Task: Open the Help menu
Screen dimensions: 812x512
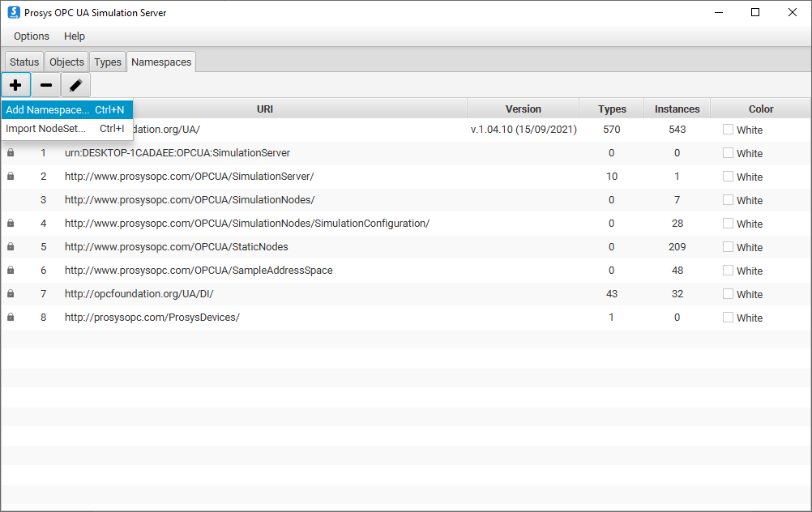Action: [x=75, y=36]
